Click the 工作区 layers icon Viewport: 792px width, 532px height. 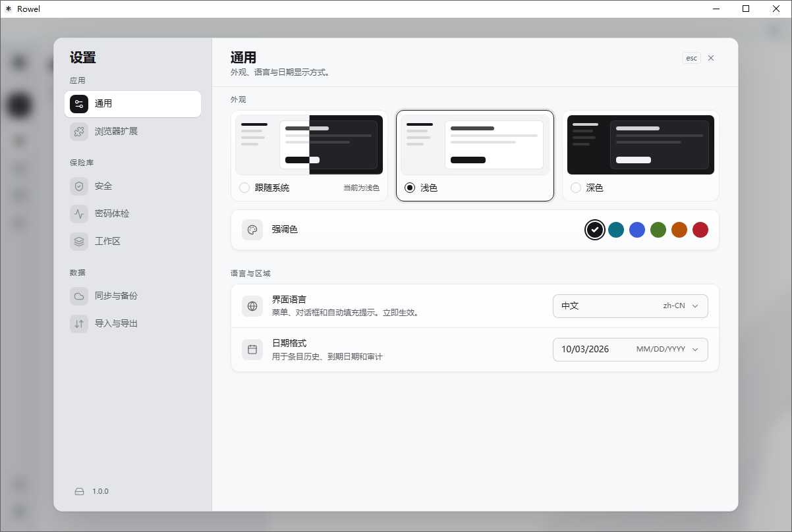[x=79, y=242]
